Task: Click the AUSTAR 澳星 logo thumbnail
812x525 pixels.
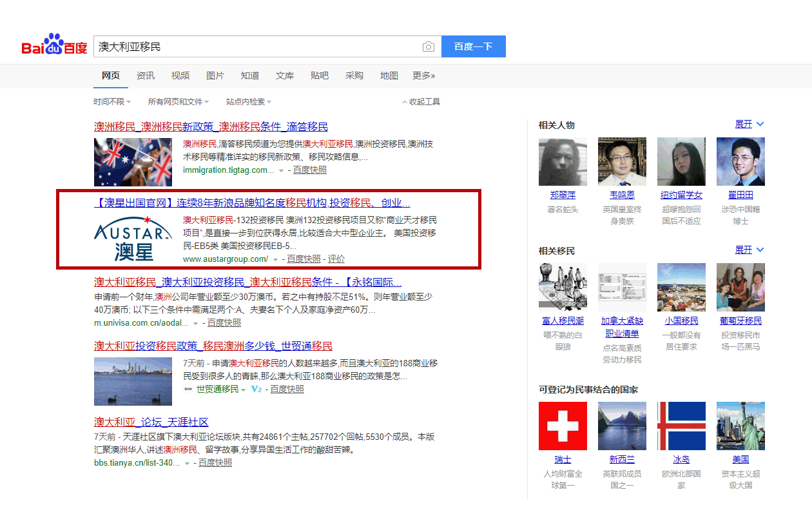Action: [x=133, y=238]
